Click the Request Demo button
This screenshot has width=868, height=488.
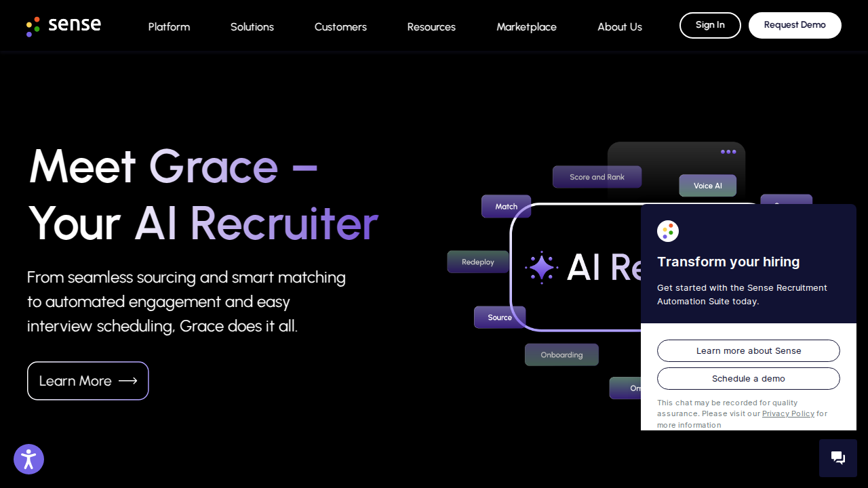tap(795, 25)
